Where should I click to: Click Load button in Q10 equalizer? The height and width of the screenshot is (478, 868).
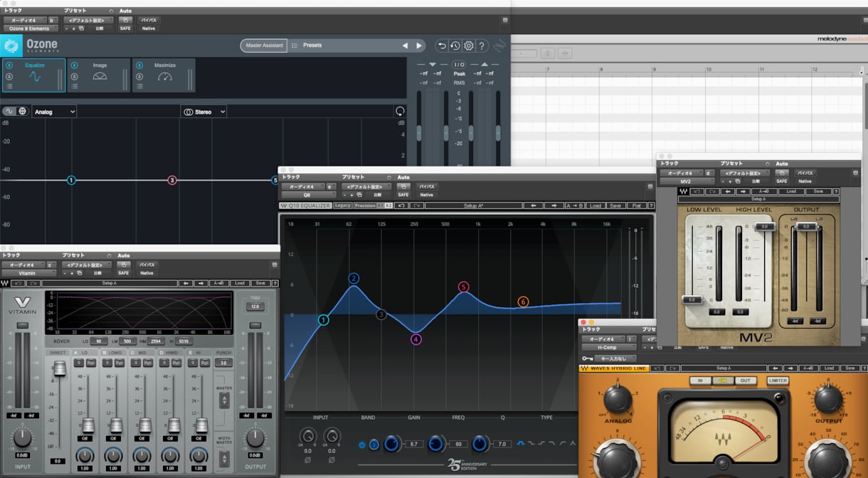(596, 206)
